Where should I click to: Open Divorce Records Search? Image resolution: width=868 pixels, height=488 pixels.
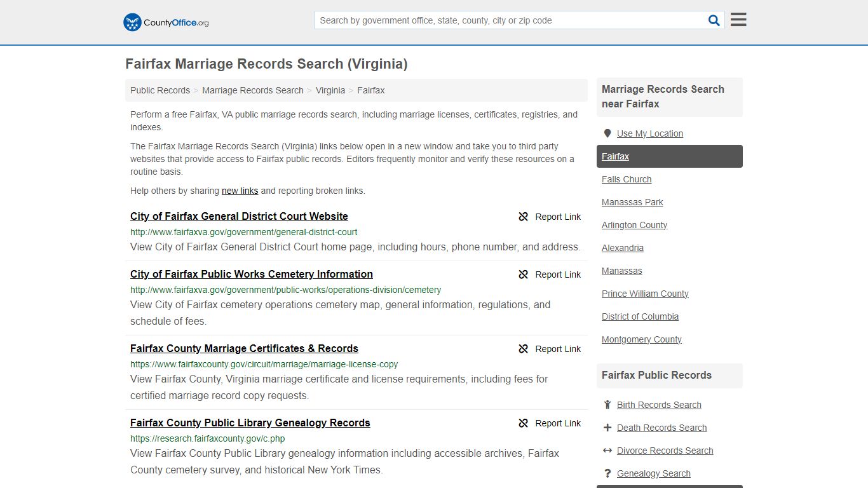click(x=665, y=451)
